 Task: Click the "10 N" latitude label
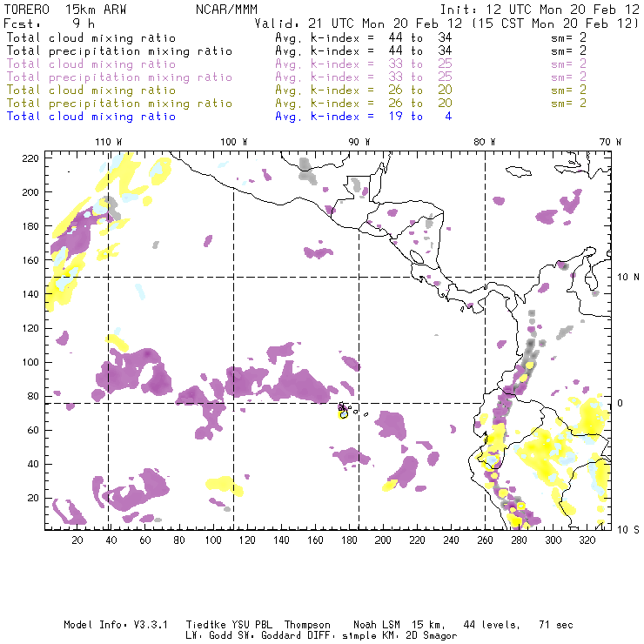point(628,278)
